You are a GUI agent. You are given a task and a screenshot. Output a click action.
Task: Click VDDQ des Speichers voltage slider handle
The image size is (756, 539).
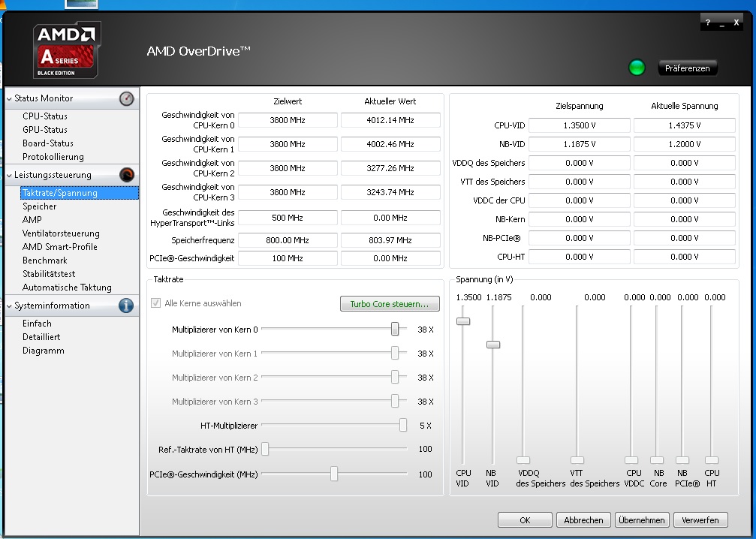coord(523,460)
